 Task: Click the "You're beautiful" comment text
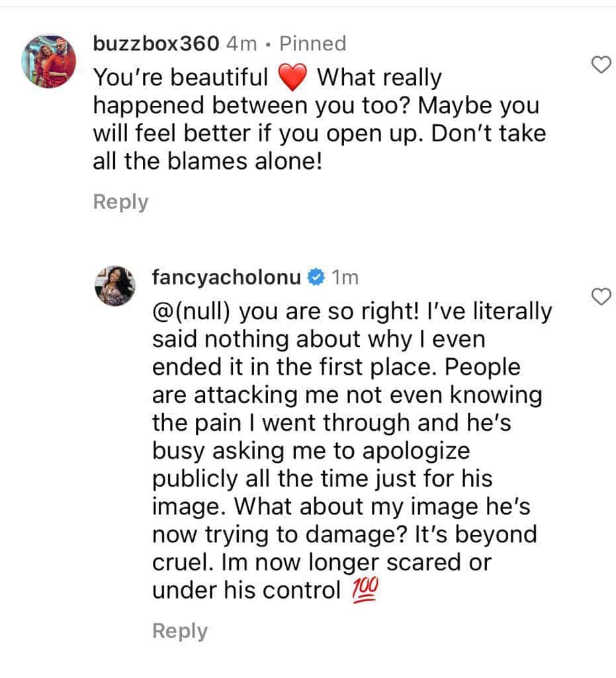(x=180, y=78)
